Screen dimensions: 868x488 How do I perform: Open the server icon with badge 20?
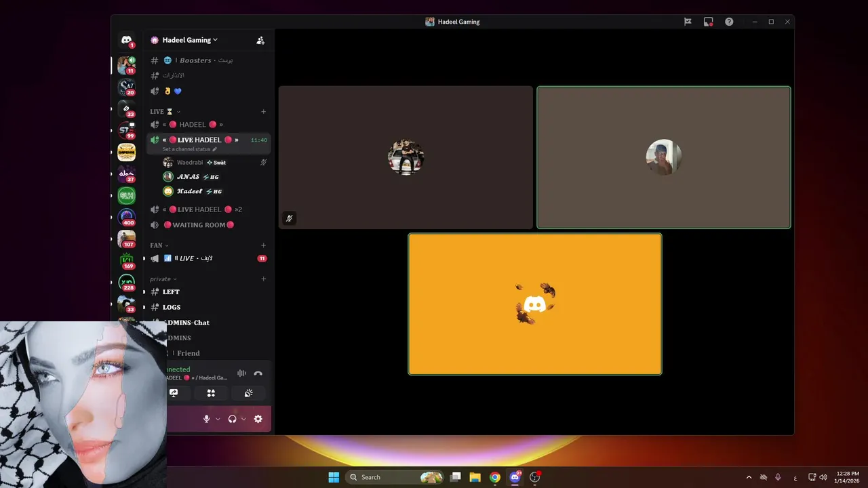[x=126, y=87]
